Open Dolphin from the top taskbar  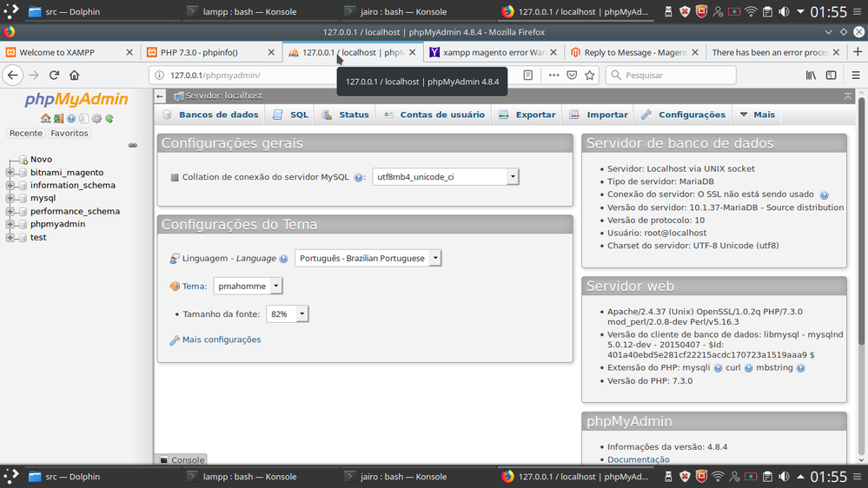[x=65, y=12]
